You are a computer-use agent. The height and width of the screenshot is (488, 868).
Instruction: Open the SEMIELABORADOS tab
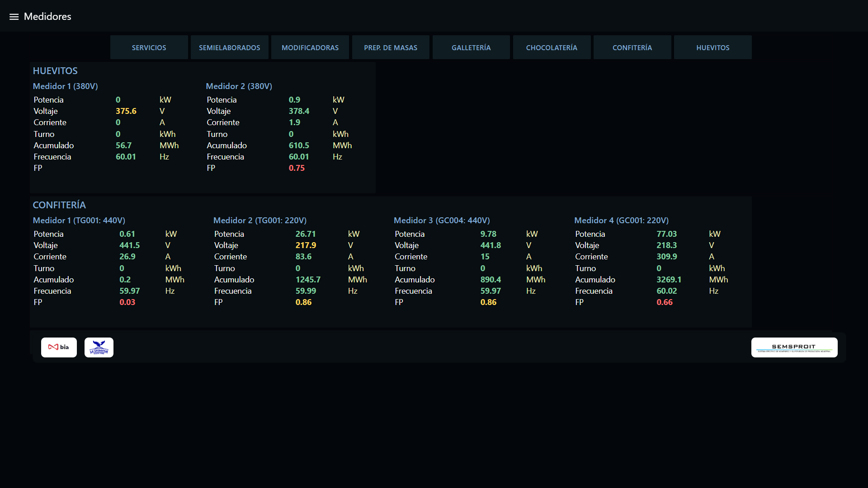pyautogui.click(x=229, y=47)
